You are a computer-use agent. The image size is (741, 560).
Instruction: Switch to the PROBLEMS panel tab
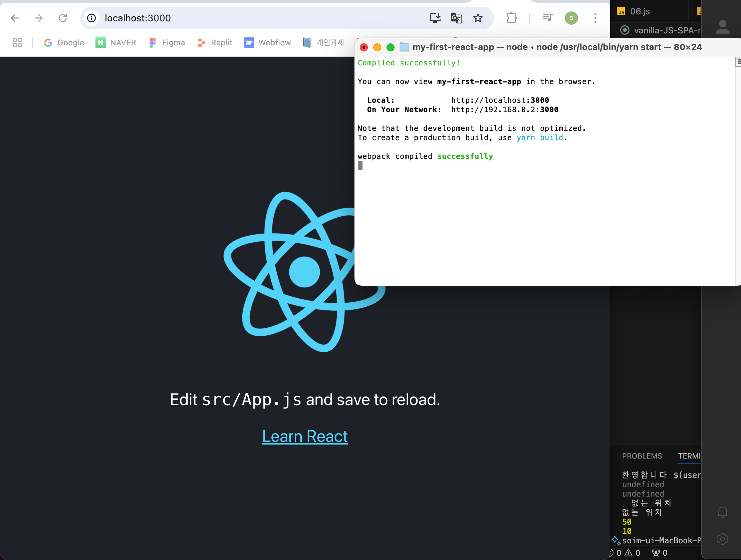[x=642, y=456]
